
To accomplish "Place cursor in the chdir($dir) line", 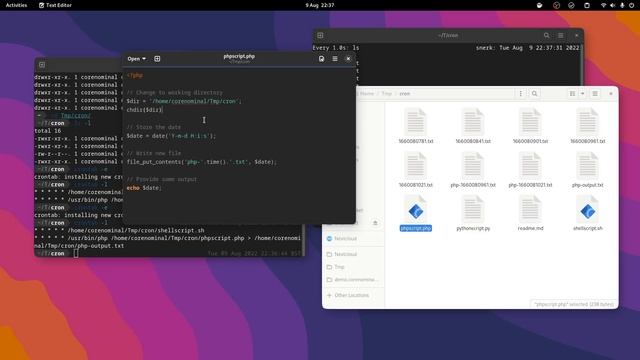I will coord(144,110).
